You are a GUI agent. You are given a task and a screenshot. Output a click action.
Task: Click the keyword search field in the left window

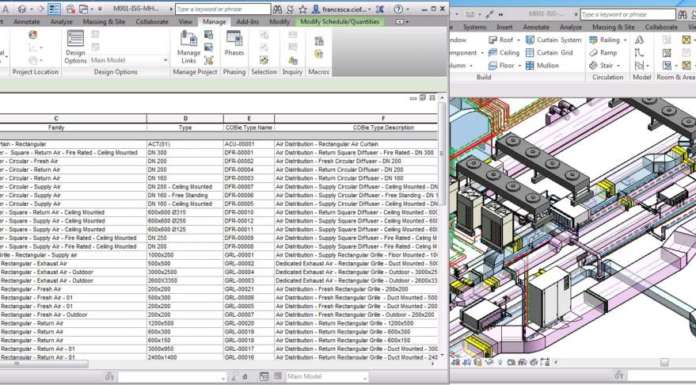(x=223, y=9)
